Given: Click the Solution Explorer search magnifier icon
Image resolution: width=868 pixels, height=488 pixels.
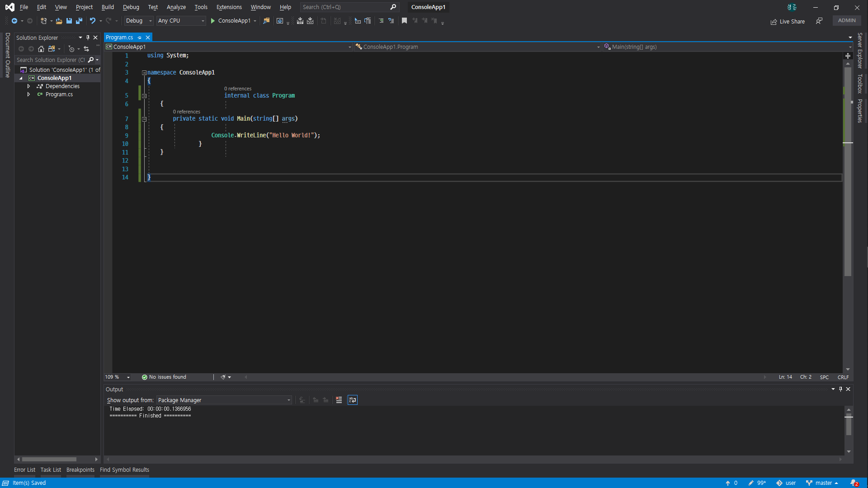Looking at the screenshot, I should pos(91,60).
